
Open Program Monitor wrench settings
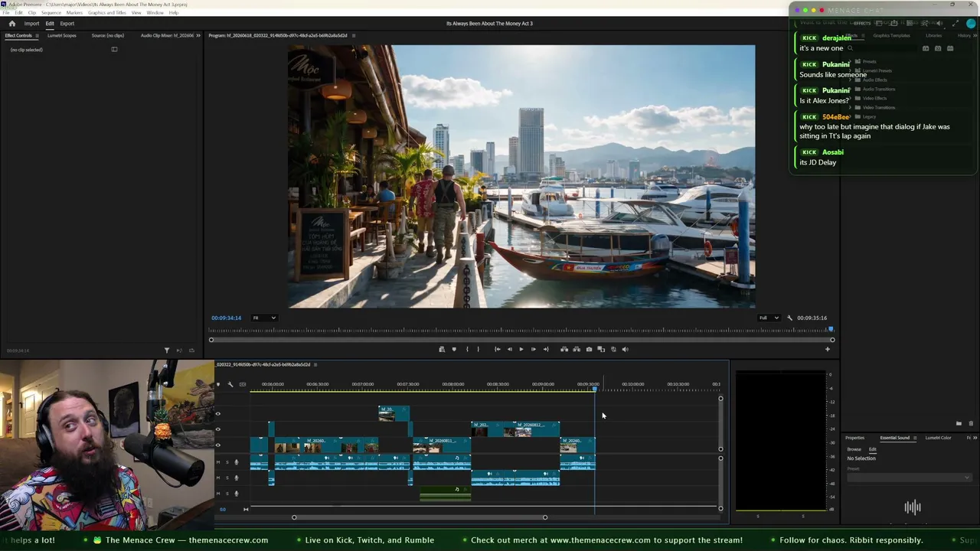click(789, 318)
